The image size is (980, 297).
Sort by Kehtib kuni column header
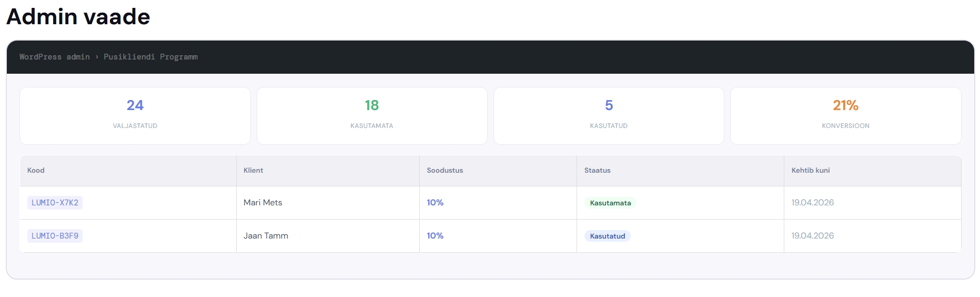coord(810,171)
